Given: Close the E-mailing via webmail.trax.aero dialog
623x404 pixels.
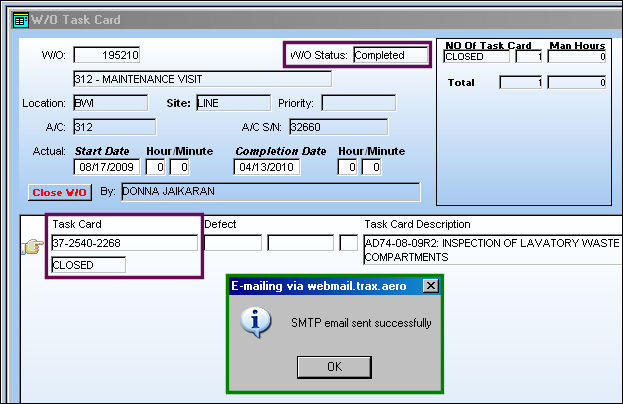Looking at the screenshot, I should [431, 286].
